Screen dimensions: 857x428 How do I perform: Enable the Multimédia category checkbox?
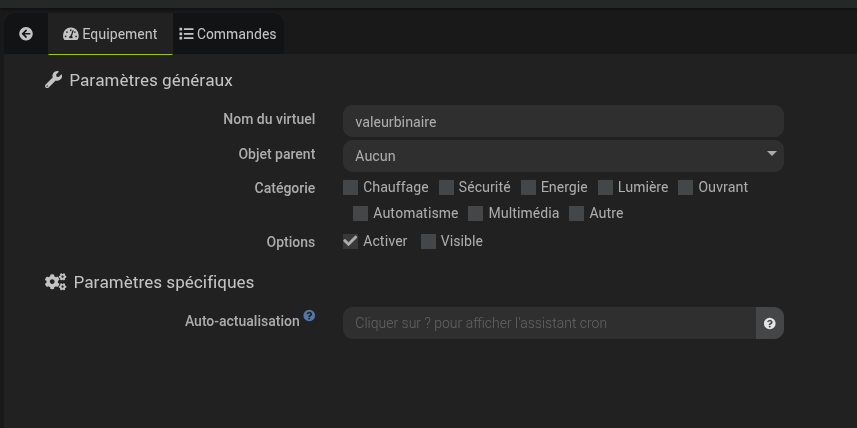(x=476, y=213)
